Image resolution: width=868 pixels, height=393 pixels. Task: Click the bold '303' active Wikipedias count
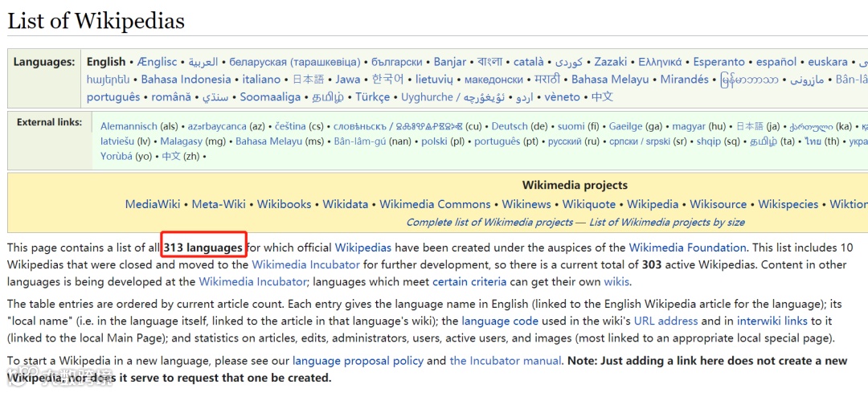652,264
